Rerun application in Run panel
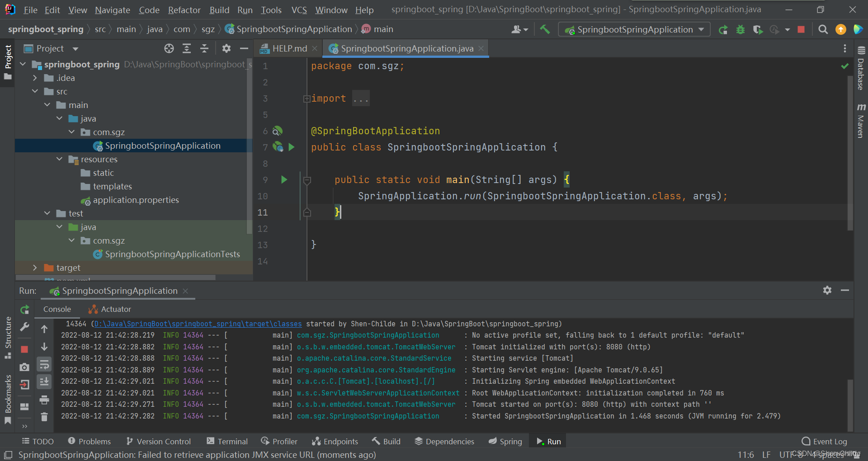The image size is (868, 461). click(x=24, y=310)
